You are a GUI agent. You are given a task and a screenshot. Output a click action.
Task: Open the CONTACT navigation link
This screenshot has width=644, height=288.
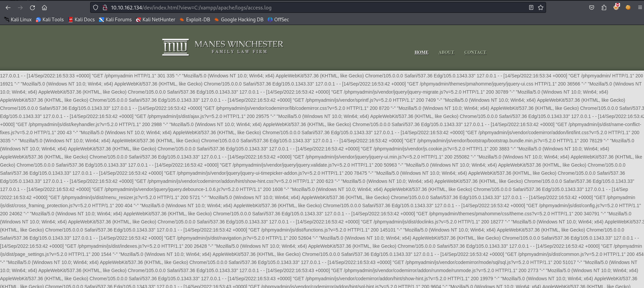[475, 52]
